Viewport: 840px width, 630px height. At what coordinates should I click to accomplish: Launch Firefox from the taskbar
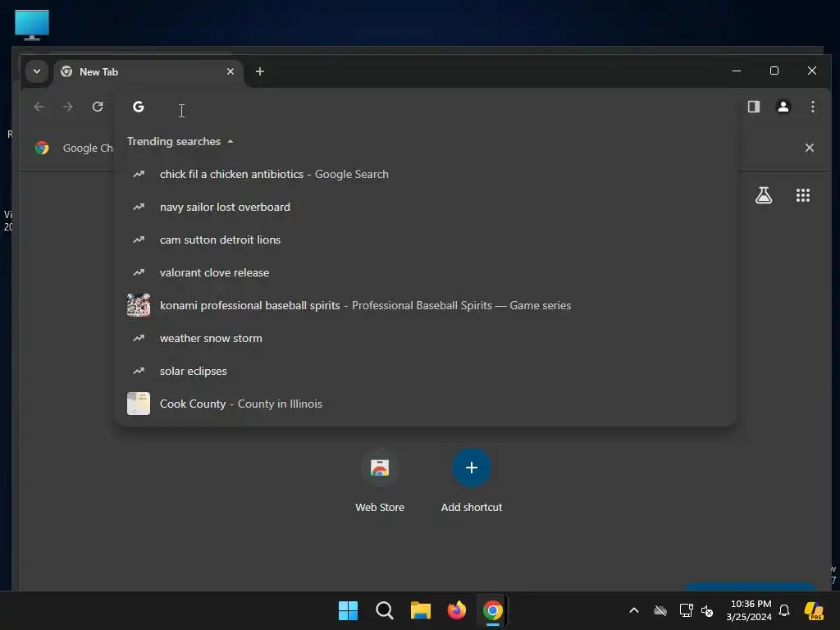[x=456, y=610]
